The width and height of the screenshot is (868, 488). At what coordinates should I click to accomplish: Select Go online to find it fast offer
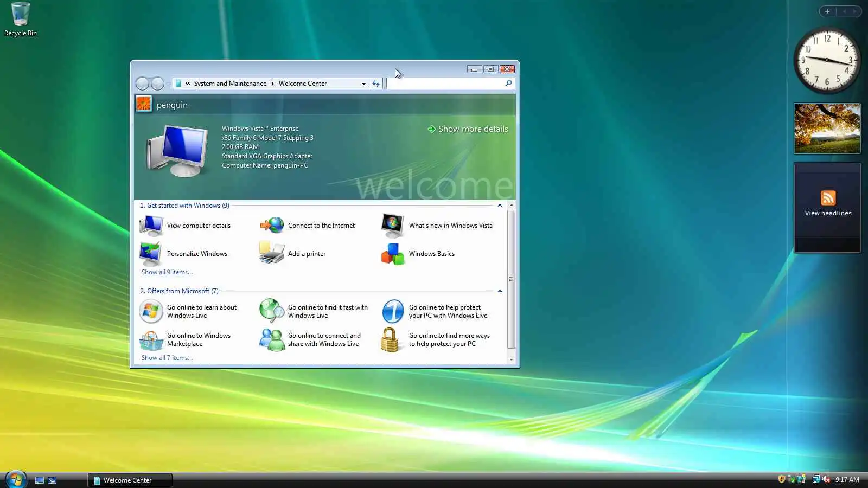(x=314, y=311)
